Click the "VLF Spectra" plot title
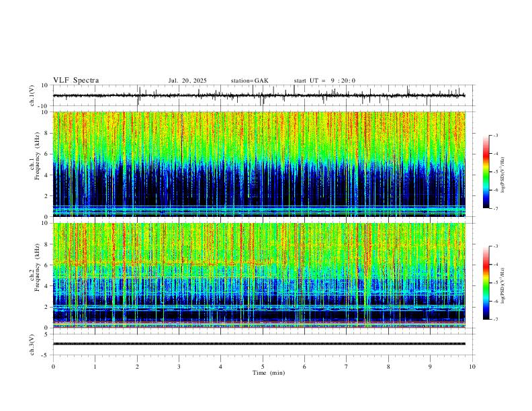 click(76, 81)
